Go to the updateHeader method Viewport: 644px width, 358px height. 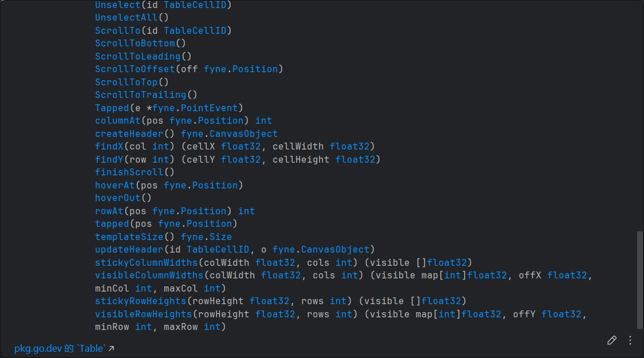point(129,249)
